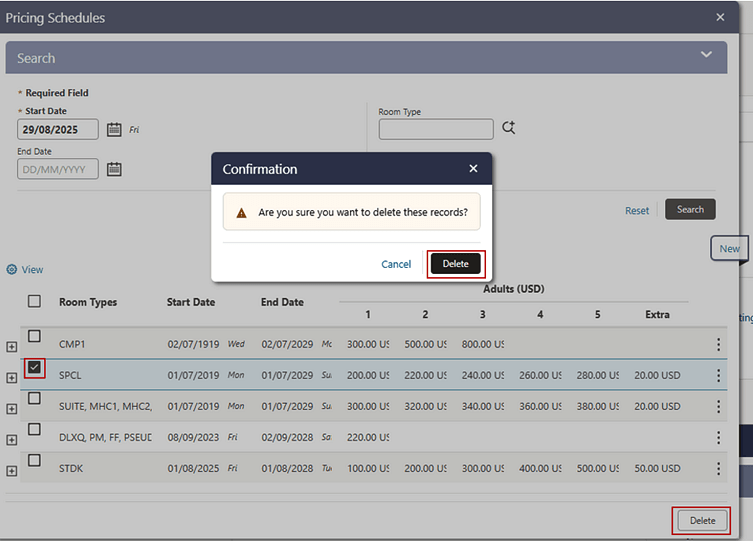The height and width of the screenshot is (541, 753).
Task: Open row actions menu for SUITE, MHC1, MHC2
Action: (x=718, y=407)
